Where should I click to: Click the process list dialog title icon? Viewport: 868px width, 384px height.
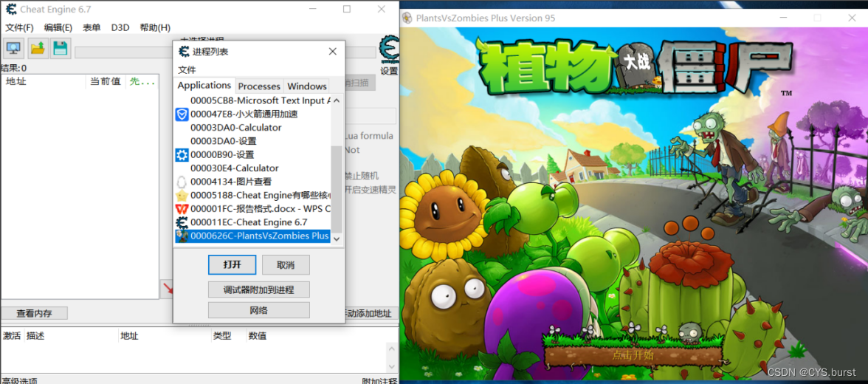tap(184, 52)
